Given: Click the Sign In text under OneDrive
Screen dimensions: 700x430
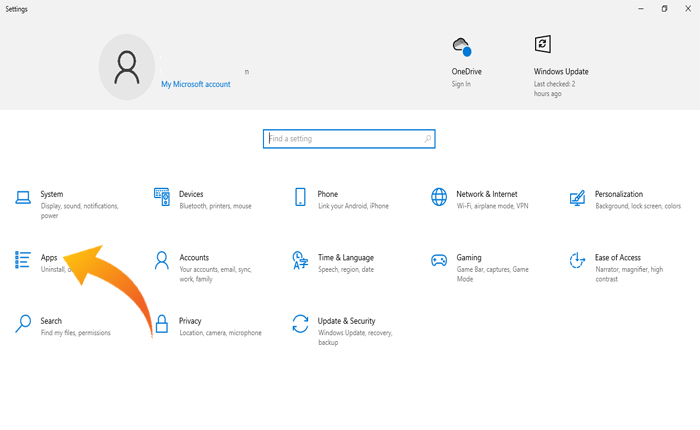Looking at the screenshot, I should (x=461, y=84).
